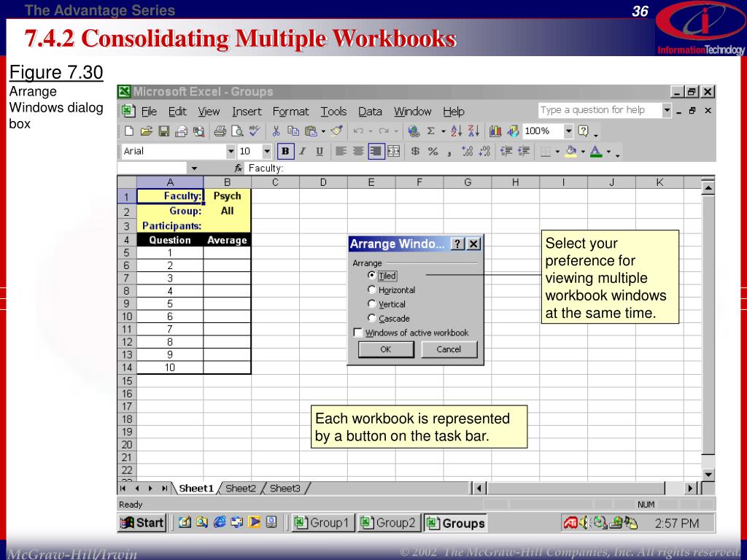Toggle Underline formatting button

pyautogui.click(x=320, y=152)
